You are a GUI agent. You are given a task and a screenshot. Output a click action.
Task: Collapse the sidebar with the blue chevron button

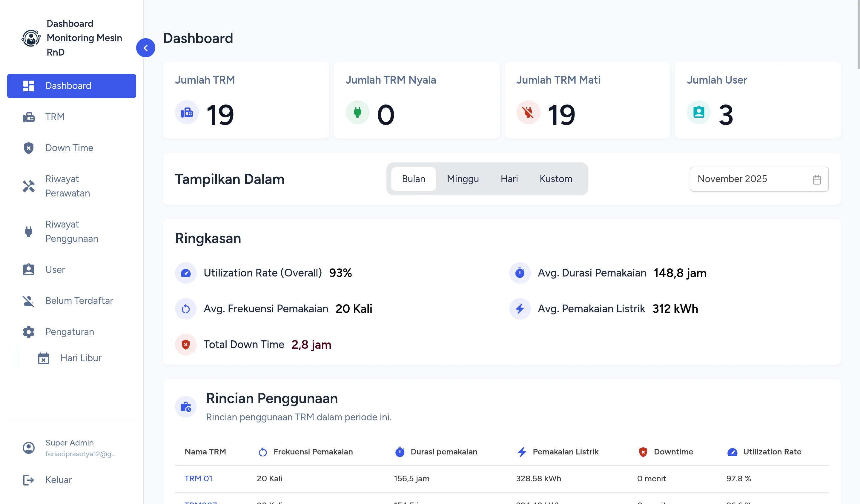(x=145, y=48)
